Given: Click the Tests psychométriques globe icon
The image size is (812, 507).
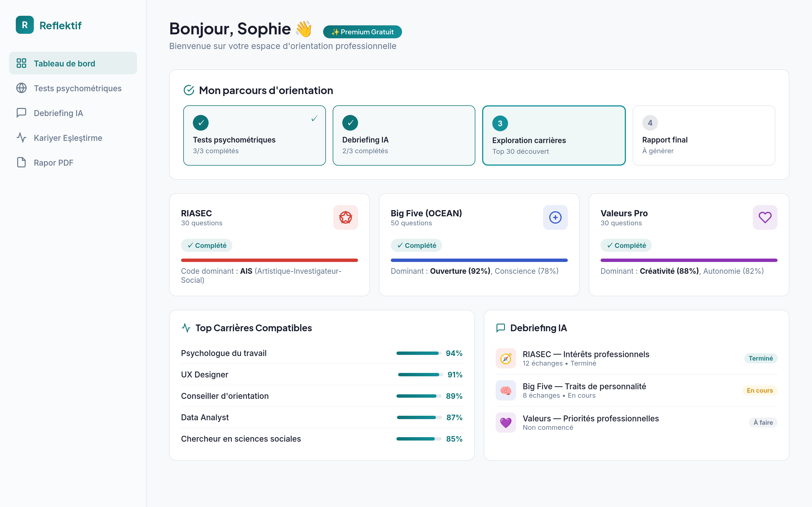Looking at the screenshot, I should point(21,88).
